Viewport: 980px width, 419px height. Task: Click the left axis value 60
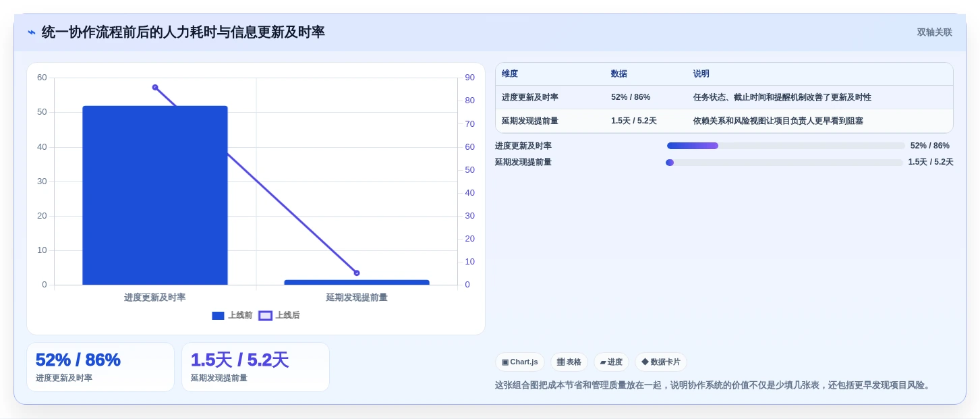[42, 78]
